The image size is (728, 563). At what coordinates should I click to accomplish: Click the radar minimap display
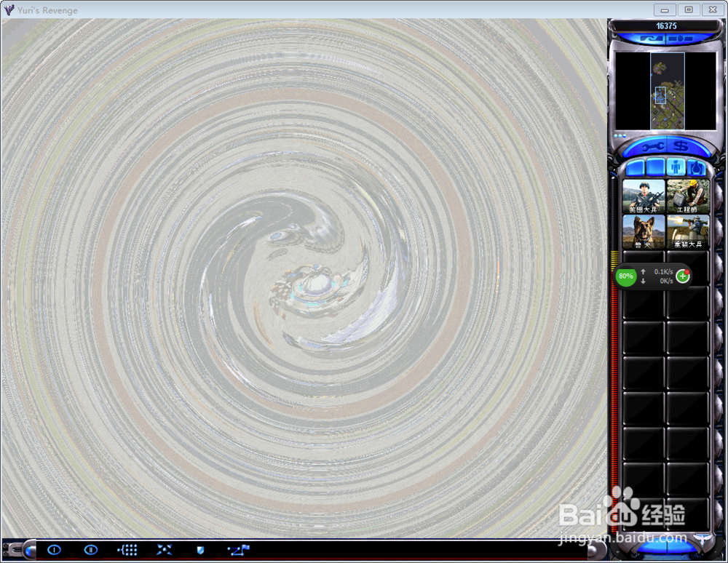(666, 91)
